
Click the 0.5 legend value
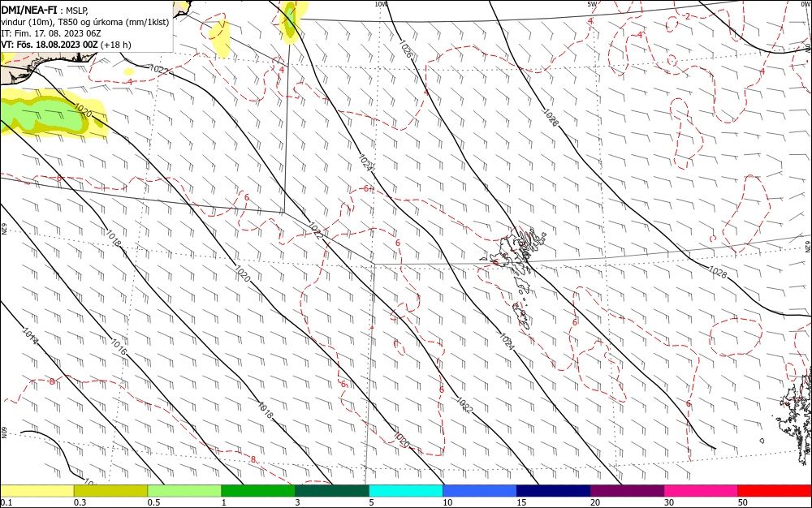[153, 502]
